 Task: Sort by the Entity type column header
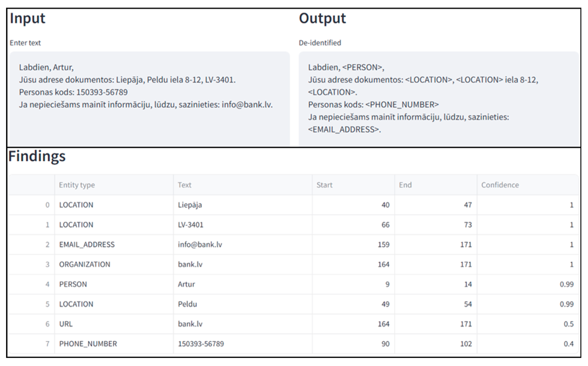pos(114,185)
